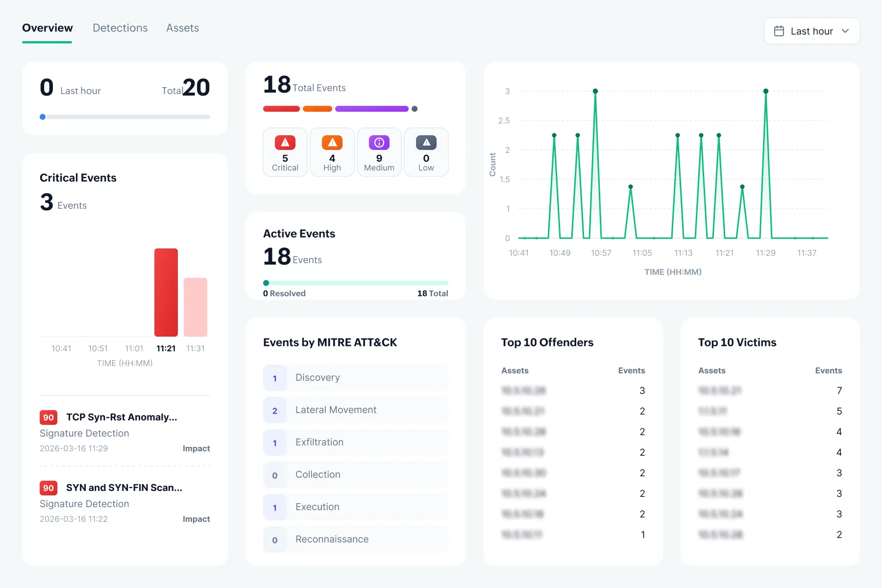The image size is (882, 588).
Task: Select the High severity warning icon
Action: tap(332, 142)
